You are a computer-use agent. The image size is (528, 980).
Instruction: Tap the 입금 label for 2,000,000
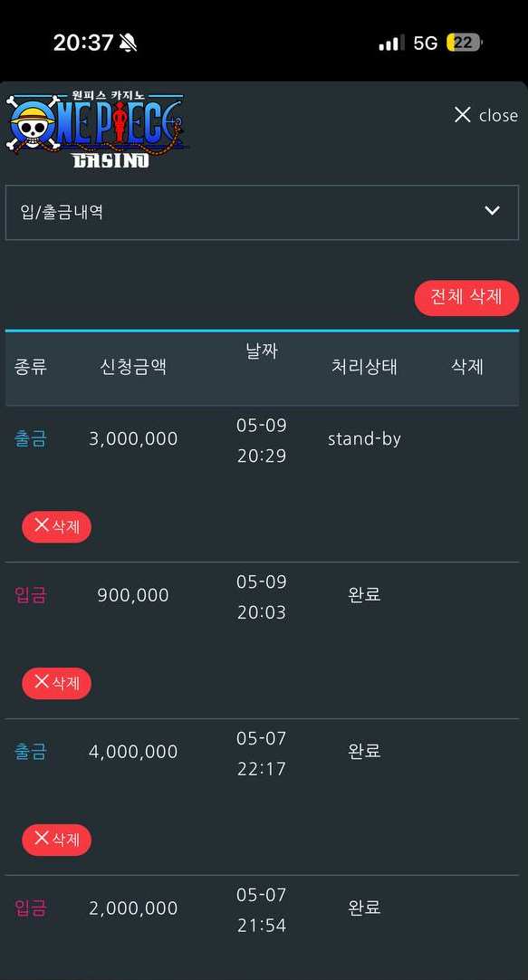click(x=30, y=908)
